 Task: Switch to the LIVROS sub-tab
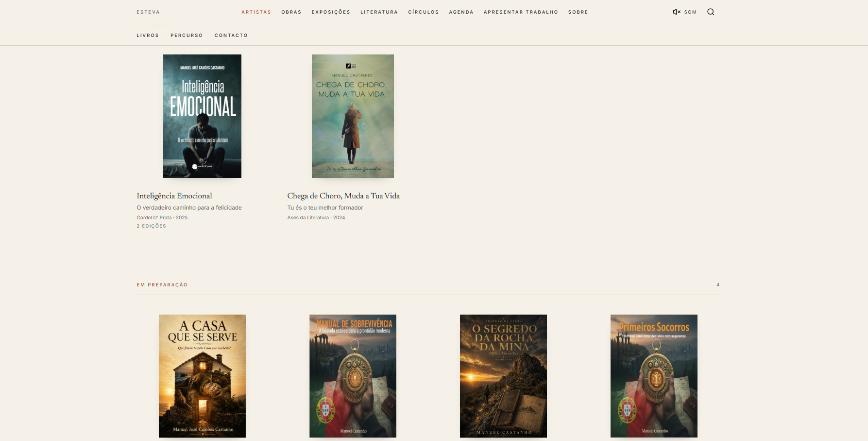tap(148, 35)
